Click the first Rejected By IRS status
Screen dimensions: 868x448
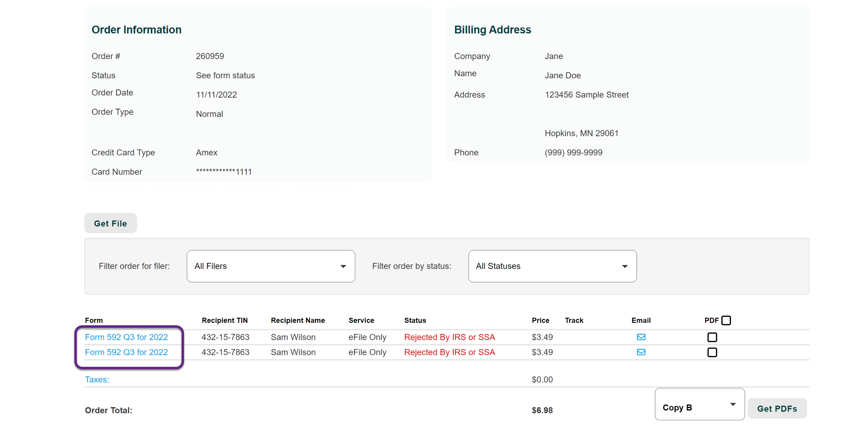449,337
